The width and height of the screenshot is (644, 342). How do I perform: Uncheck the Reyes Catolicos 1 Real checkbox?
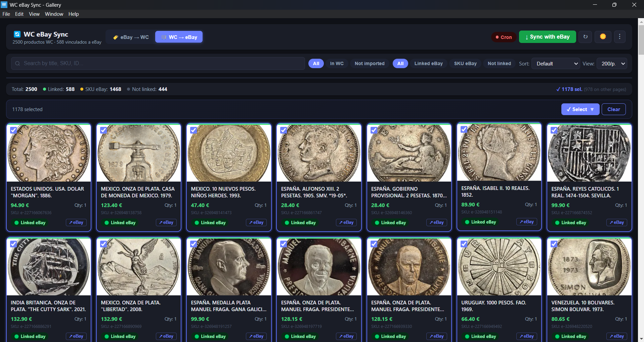coord(554,130)
